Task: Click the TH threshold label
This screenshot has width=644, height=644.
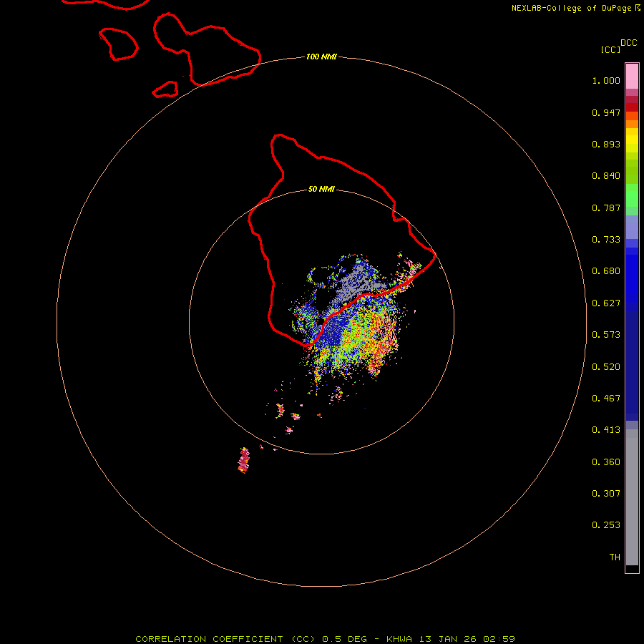Action: 615,557
